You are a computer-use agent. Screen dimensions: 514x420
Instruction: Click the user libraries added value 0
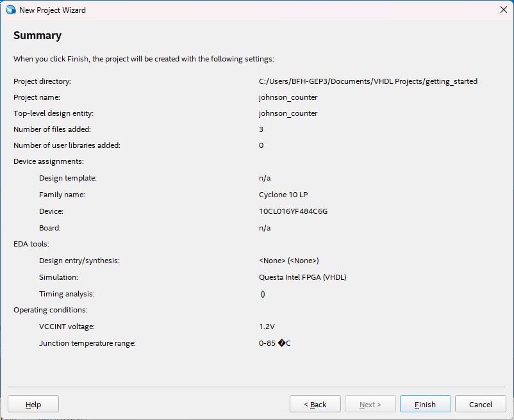coord(261,145)
